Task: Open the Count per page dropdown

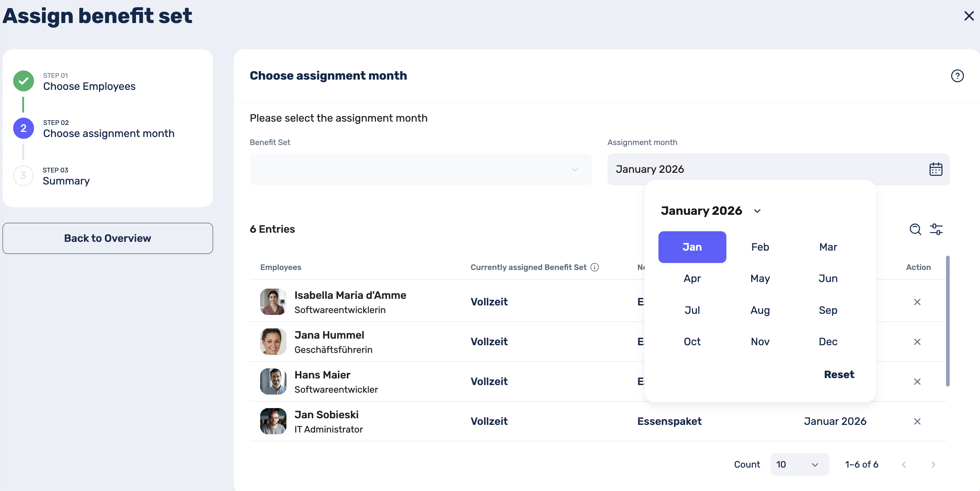Action: click(x=799, y=464)
